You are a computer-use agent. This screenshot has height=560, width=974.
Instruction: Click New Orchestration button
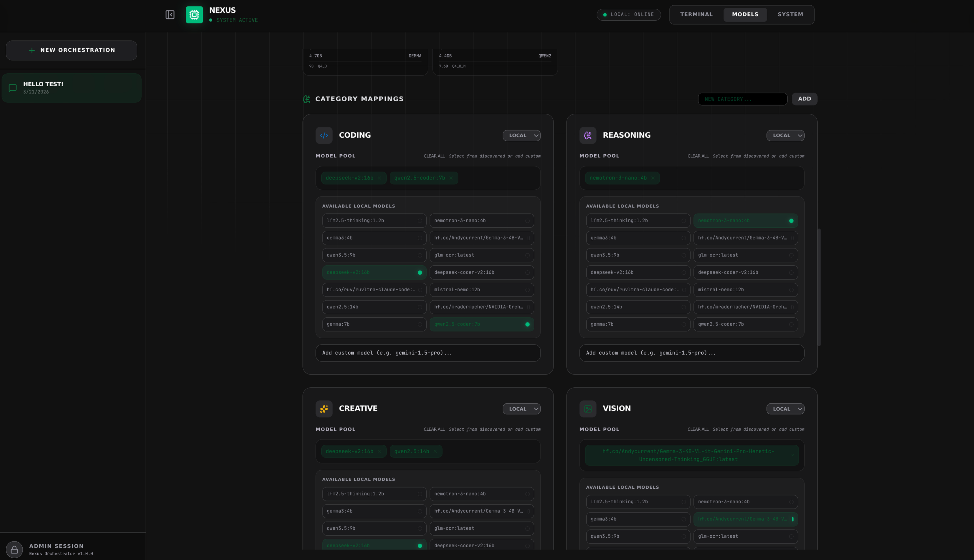tap(72, 50)
